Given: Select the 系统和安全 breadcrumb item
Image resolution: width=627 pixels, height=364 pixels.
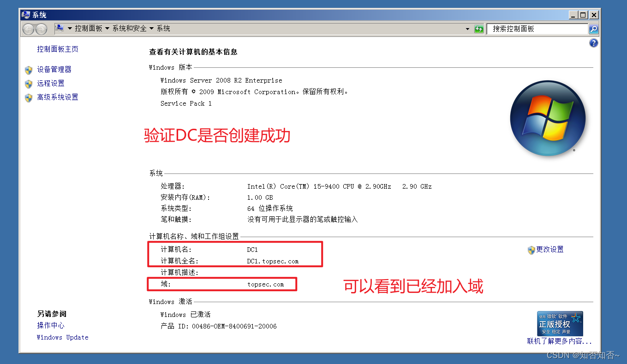Looking at the screenshot, I should (x=130, y=29).
